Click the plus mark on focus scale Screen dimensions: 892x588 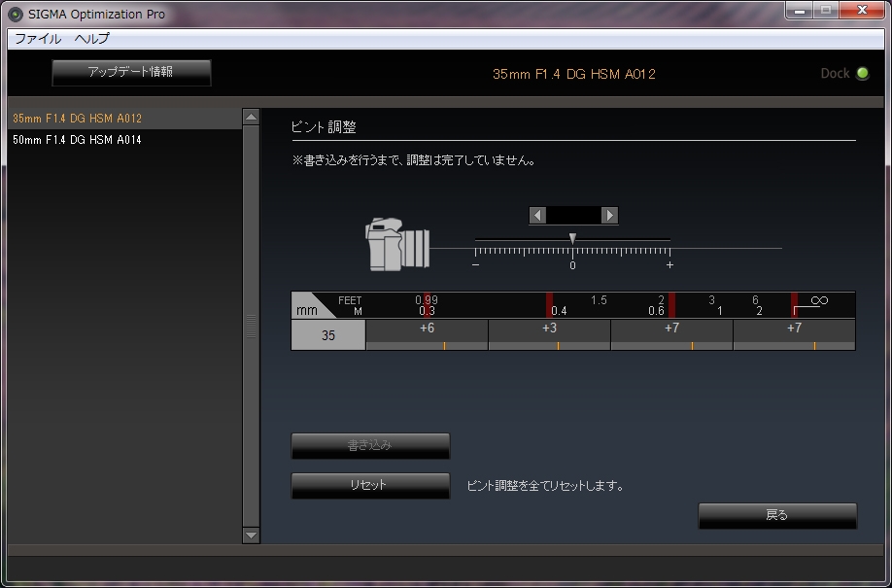(669, 265)
